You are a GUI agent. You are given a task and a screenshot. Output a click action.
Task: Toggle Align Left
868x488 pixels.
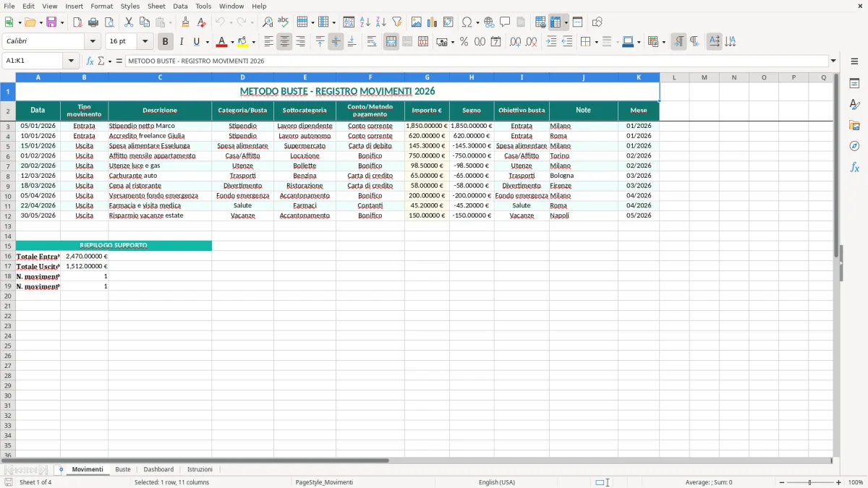(268, 42)
